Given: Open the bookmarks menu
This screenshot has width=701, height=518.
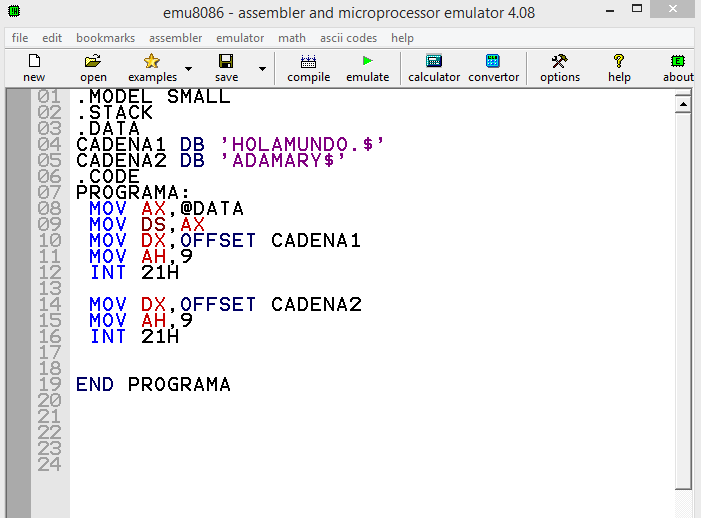Looking at the screenshot, I should [106, 38].
